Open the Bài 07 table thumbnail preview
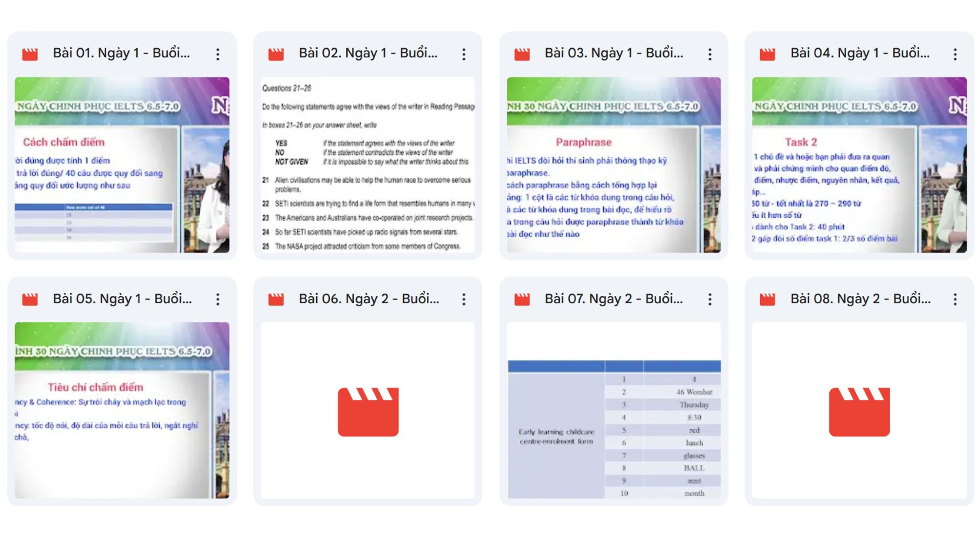Screen dimensions: 980x539 614,410
